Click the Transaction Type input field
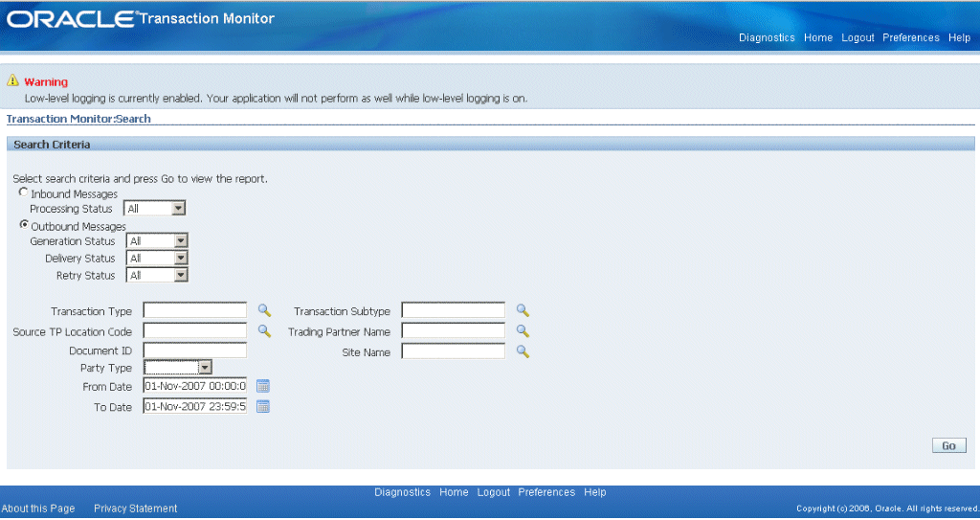The height and width of the screenshot is (520, 980). pyautogui.click(x=195, y=310)
